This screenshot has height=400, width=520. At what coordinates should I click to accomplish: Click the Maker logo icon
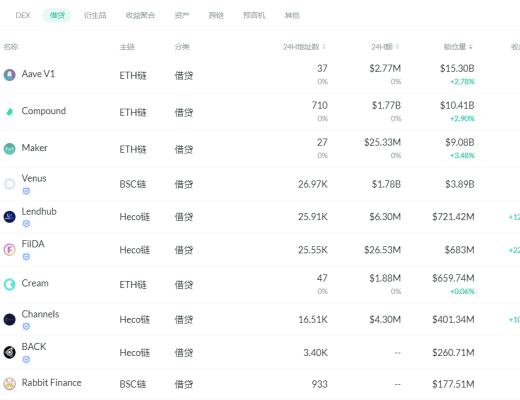[9, 149]
